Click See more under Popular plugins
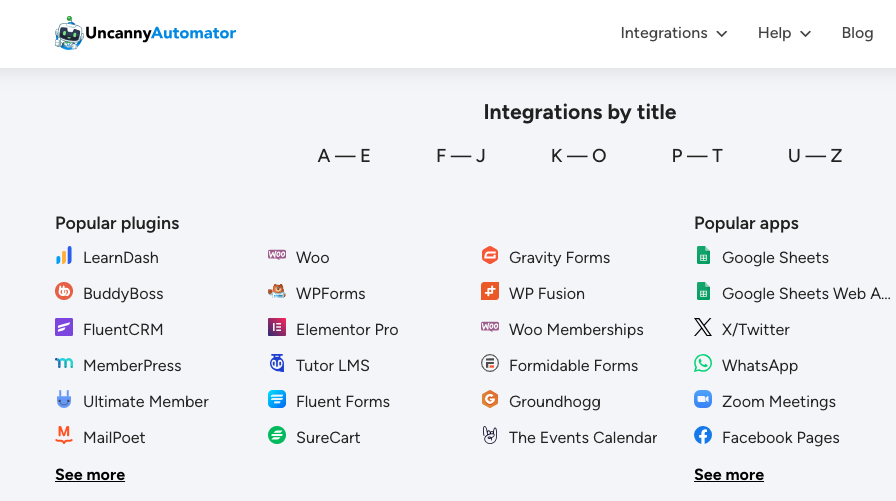Viewport: 896px width, 501px height. click(90, 475)
